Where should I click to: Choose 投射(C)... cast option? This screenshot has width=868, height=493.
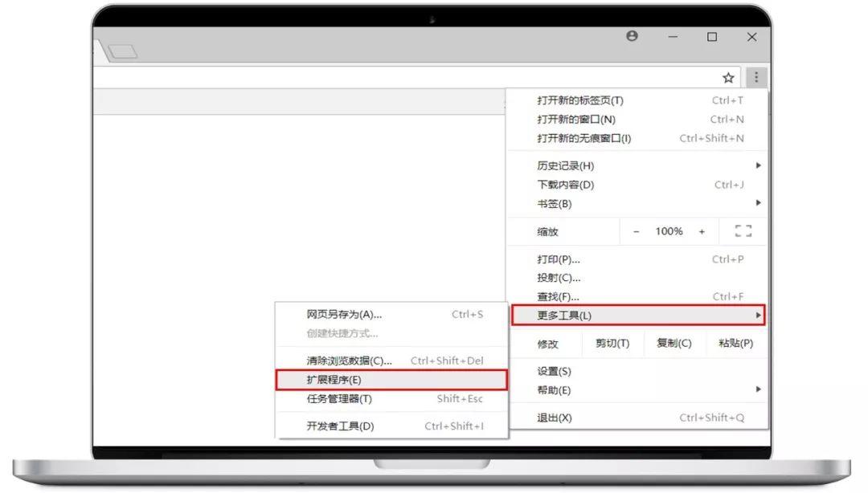pos(637,278)
